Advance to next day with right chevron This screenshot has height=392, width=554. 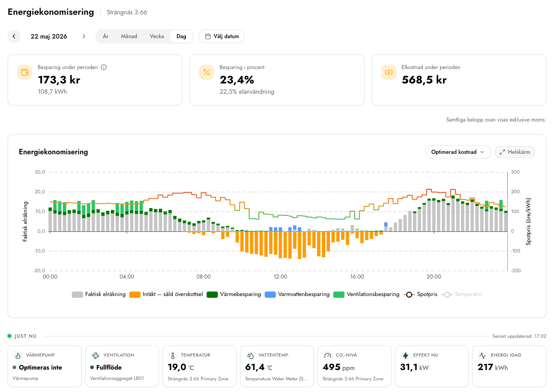click(x=84, y=36)
